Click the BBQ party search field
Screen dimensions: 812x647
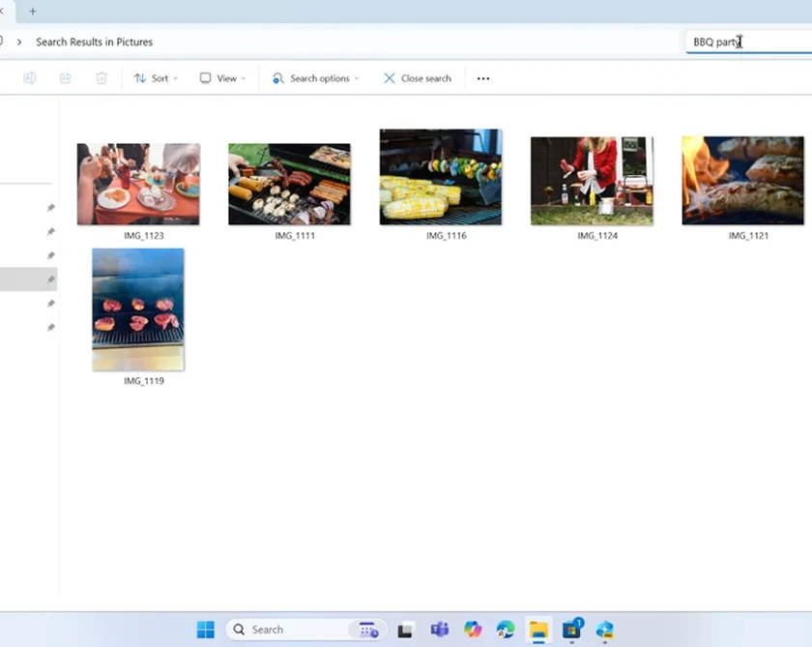pyautogui.click(x=744, y=42)
